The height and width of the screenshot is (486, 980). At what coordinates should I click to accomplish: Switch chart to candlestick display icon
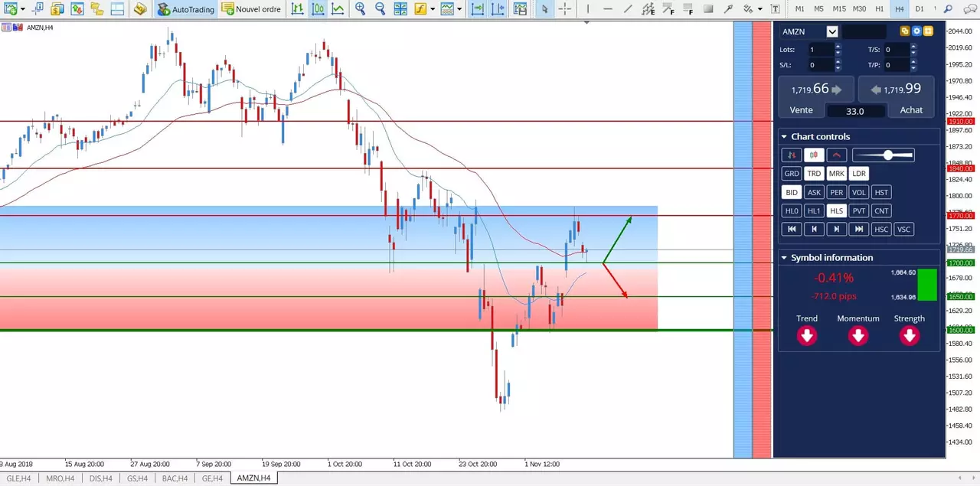point(317,9)
